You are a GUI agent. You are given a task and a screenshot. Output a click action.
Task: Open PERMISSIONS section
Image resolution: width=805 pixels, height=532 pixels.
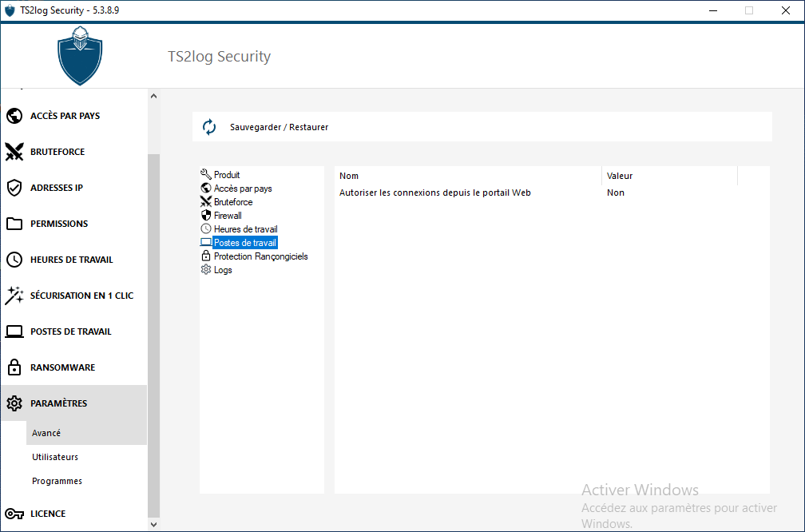74,224
